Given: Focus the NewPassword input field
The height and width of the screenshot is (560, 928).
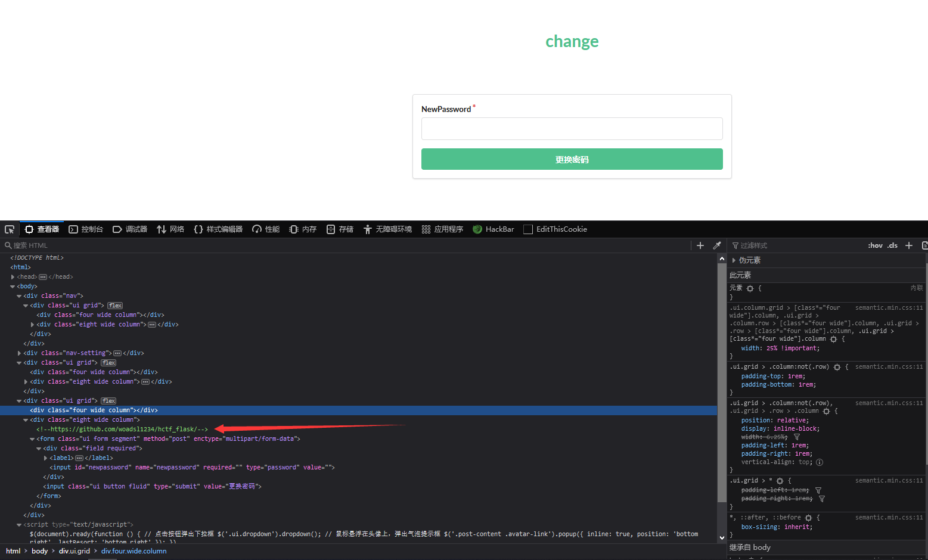Looking at the screenshot, I should pos(572,129).
